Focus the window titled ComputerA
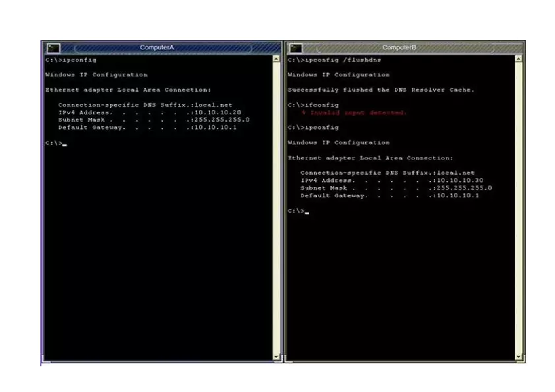Screen dimensions: 555x392 tap(158, 47)
